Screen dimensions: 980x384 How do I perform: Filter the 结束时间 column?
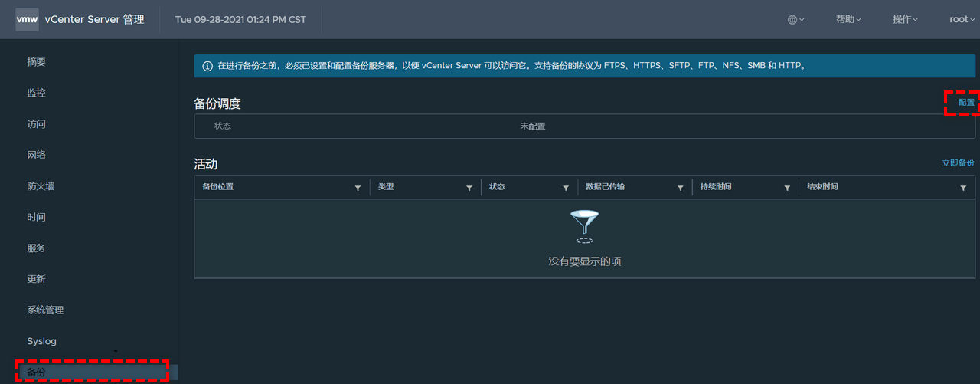point(963,188)
